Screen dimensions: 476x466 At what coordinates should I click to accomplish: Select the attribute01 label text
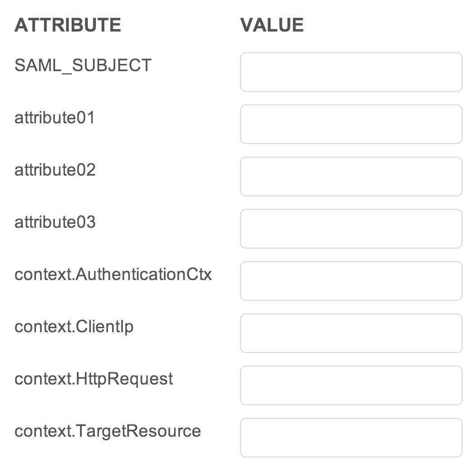pos(55,118)
